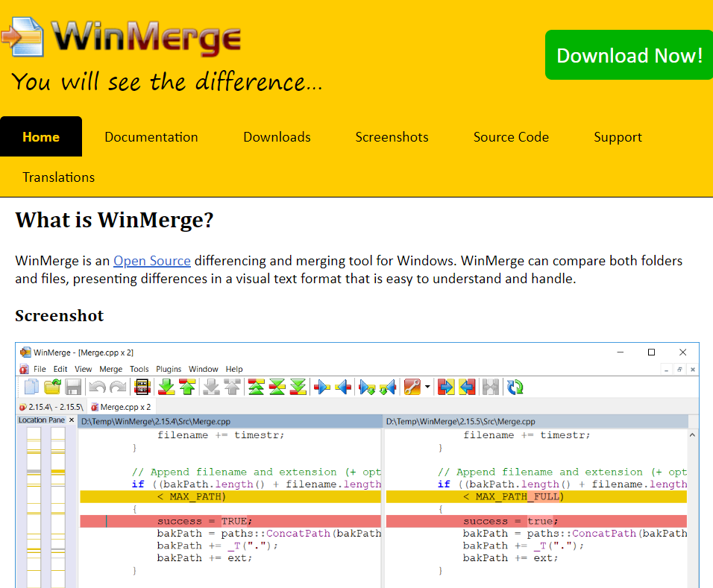This screenshot has width=713, height=588.
Task: Open the Documentation page
Action: click(151, 137)
